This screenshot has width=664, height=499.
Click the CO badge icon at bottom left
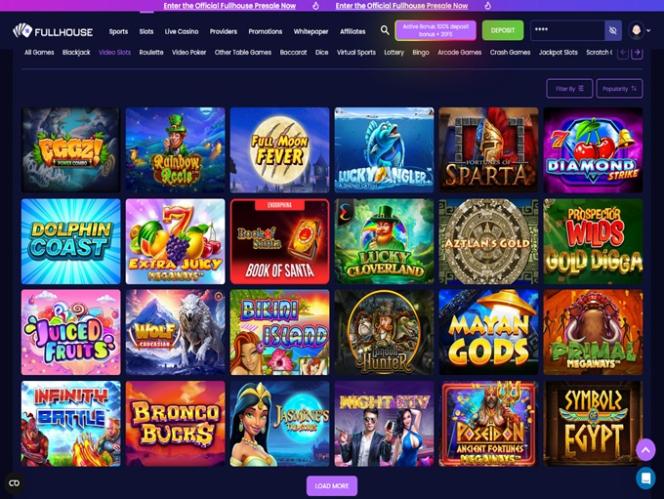click(14, 483)
